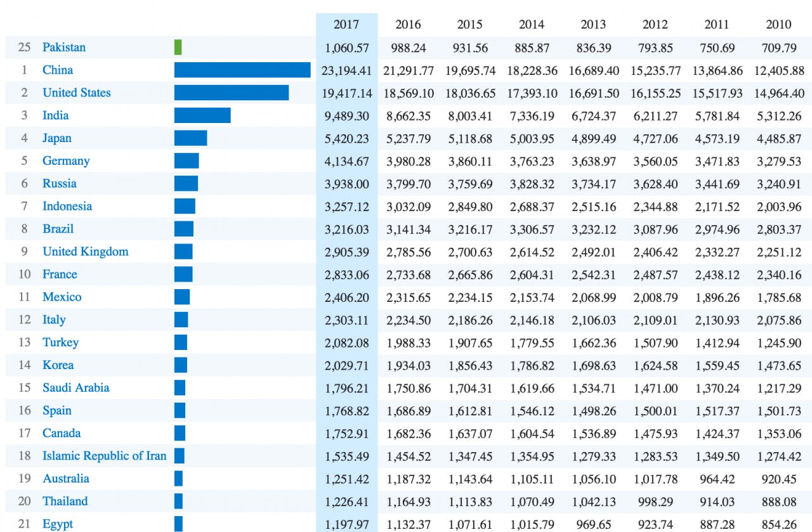Click Spain's 2011 value 1,517.37
The width and height of the screenshot is (812, 532).
[717, 411]
